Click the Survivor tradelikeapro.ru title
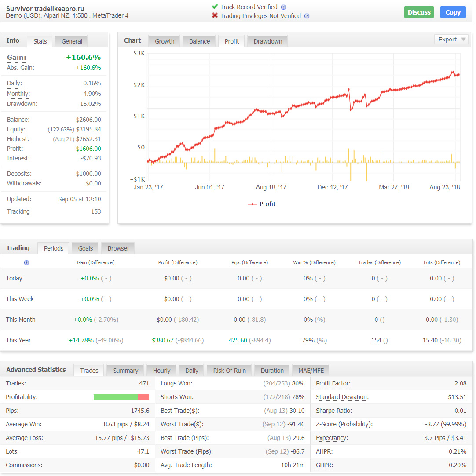 45,8
